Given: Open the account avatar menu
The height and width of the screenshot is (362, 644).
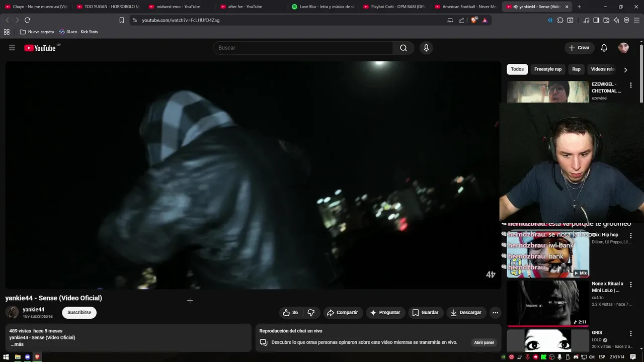Looking at the screenshot, I should tap(623, 48).
